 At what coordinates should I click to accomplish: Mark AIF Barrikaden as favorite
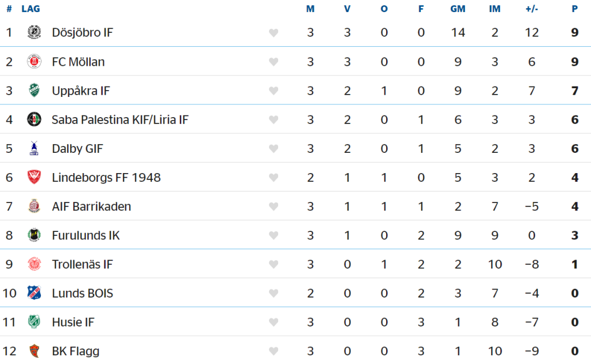[274, 207]
